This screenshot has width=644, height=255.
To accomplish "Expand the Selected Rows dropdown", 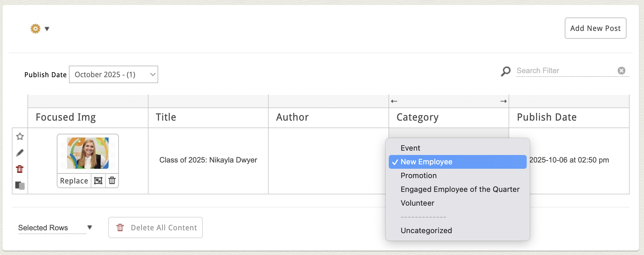I will [90, 227].
